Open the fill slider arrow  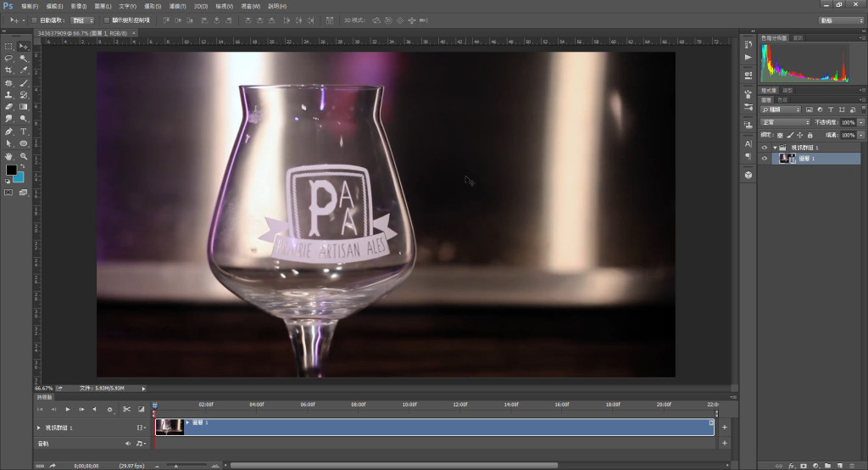pos(861,135)
